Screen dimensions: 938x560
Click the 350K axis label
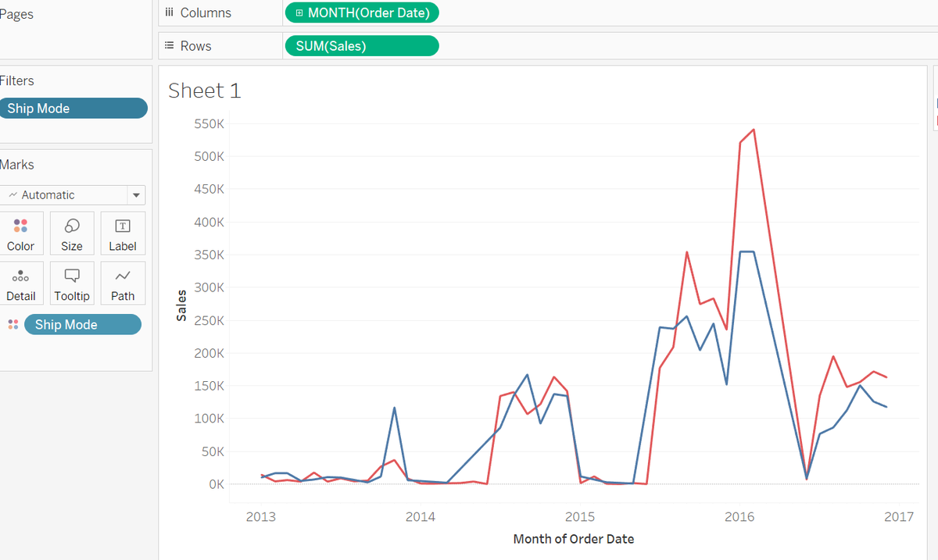210,255
